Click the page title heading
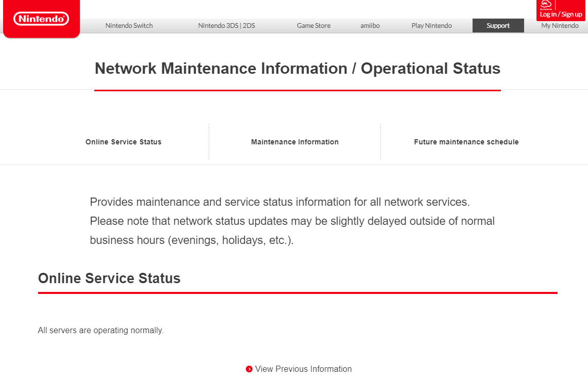The height and width of the screenshot is (377, 588). [x=297, y=68]
